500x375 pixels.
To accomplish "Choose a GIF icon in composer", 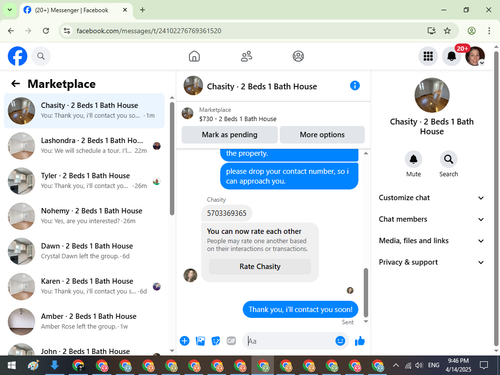I will pyautogui.click(x=231, y=341).
